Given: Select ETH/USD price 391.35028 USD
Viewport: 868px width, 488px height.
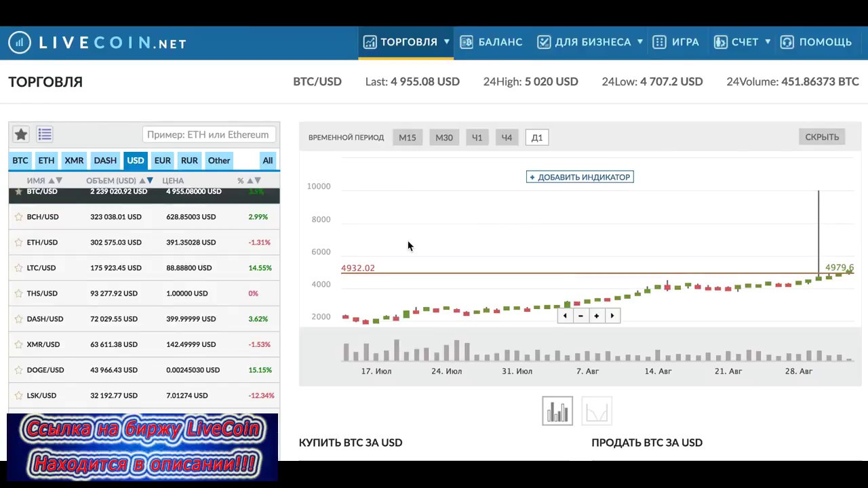Looking at the screenshot, I should (x=191, y=243).
